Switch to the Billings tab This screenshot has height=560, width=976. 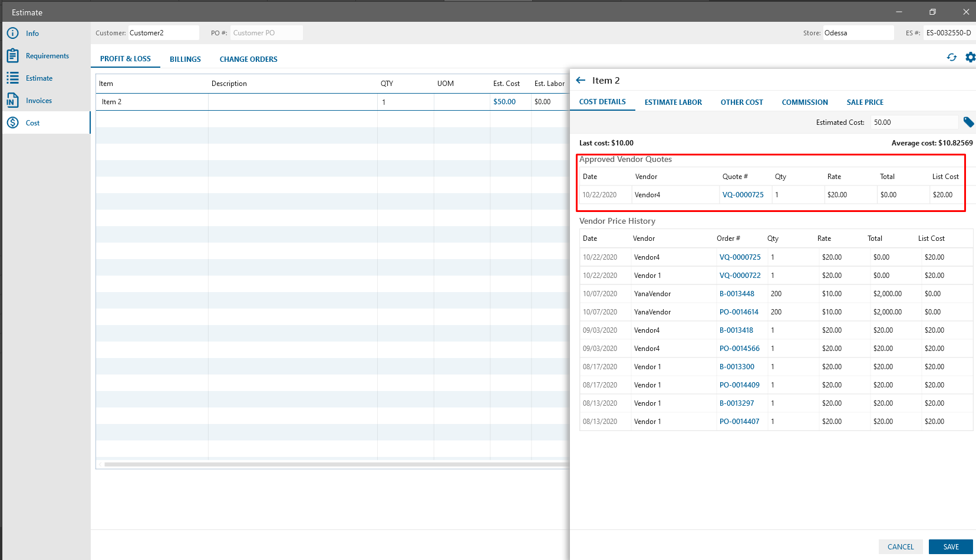point(185,59)
